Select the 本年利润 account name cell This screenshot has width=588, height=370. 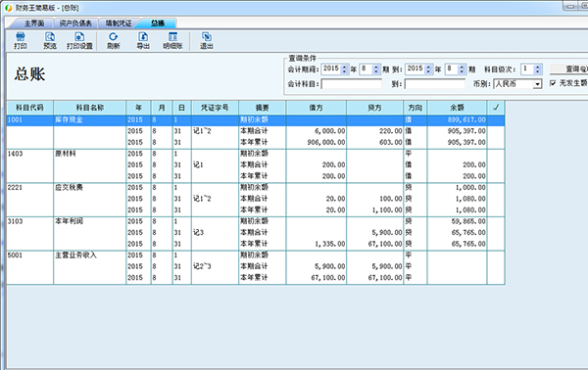coord(89,221)
